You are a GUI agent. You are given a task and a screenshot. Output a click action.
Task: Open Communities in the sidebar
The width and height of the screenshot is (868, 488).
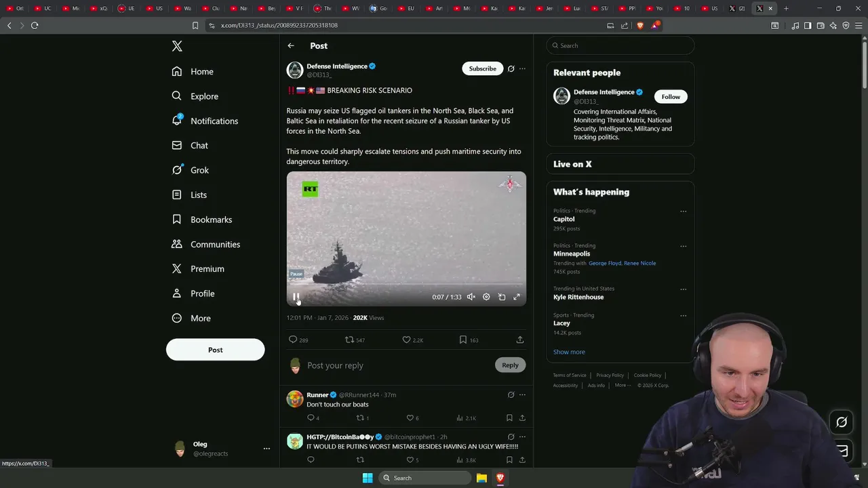click(x=206, y=244)
